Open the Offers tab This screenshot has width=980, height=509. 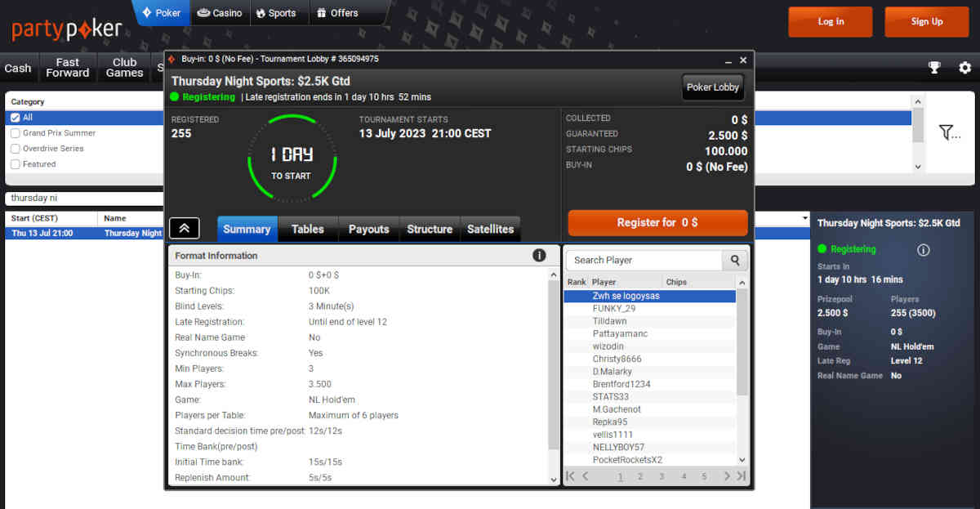tap(337, 13)
